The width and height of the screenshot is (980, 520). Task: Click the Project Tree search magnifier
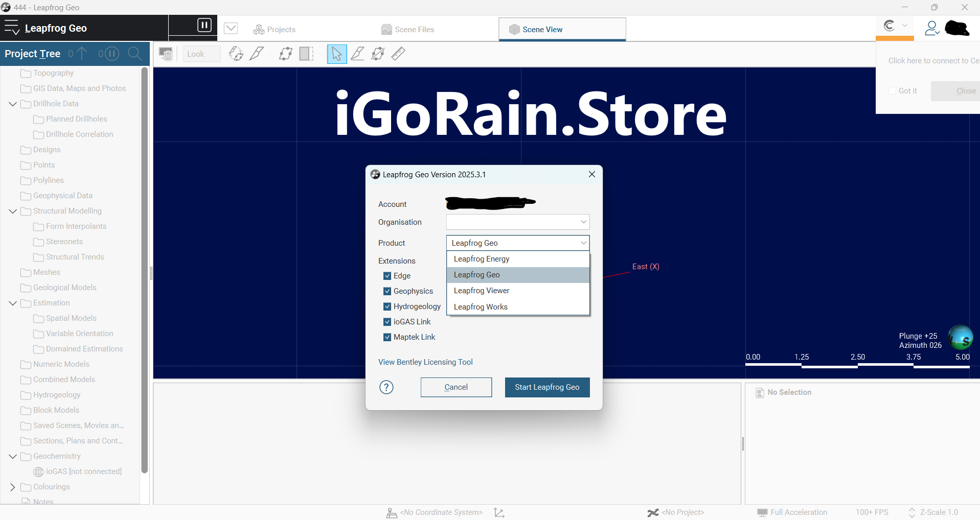click(135, 54)
